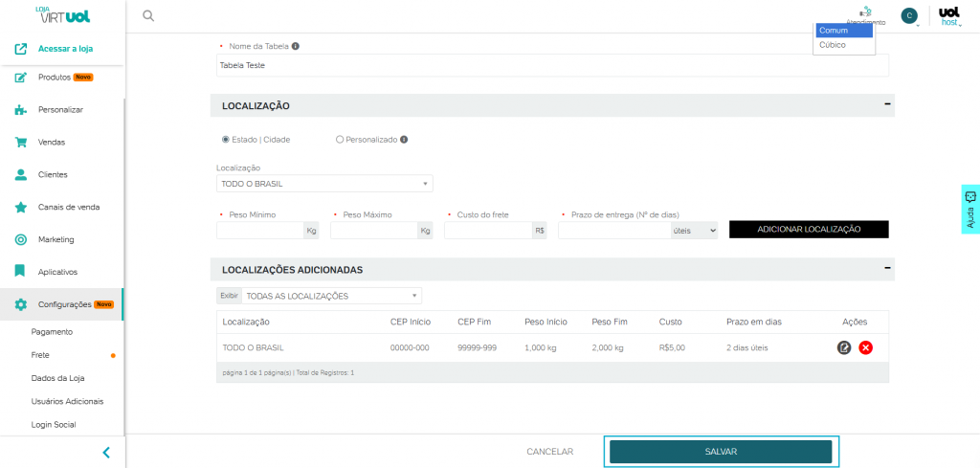The width and height of the screenshot is (980, 468).
Task: Click the info icon beside Nome da Tabela
Action: 296,46
